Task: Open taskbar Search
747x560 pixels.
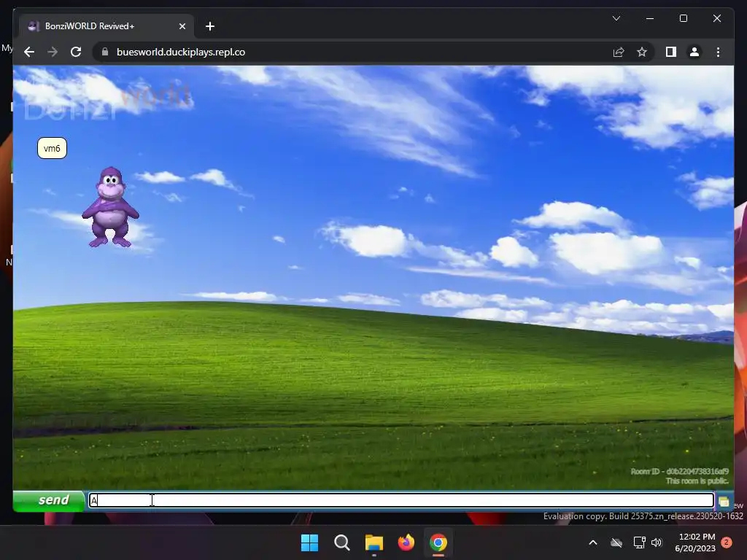Action: click(341, 542)
